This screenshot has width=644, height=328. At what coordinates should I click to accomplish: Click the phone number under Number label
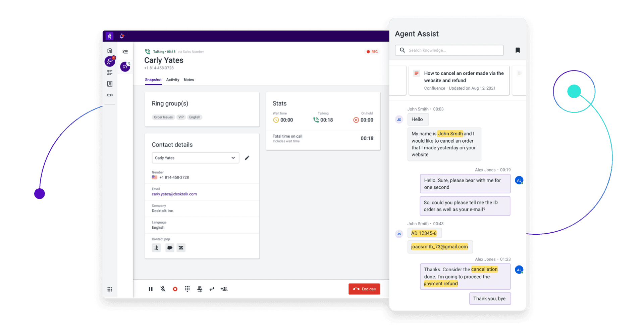coord(174,178)
